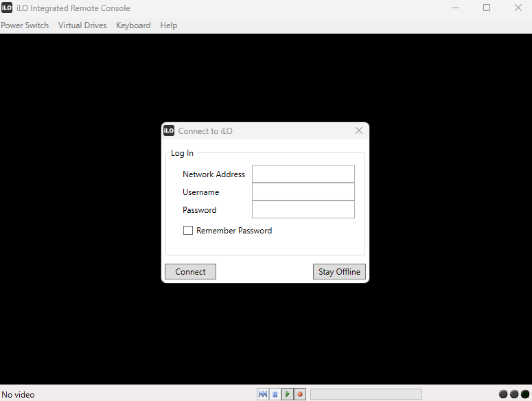Click the pause playback icon

[x=275, y=394]
